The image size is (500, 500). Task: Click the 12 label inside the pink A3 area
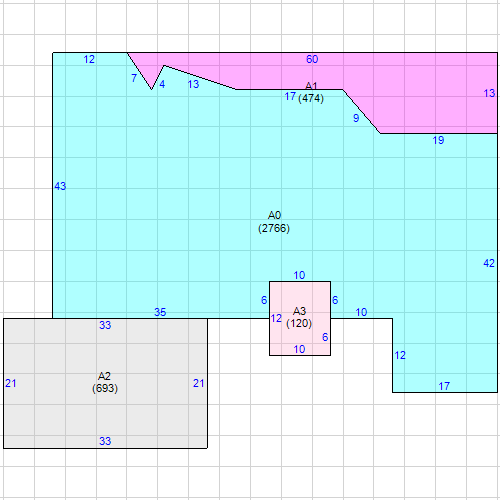276,318
